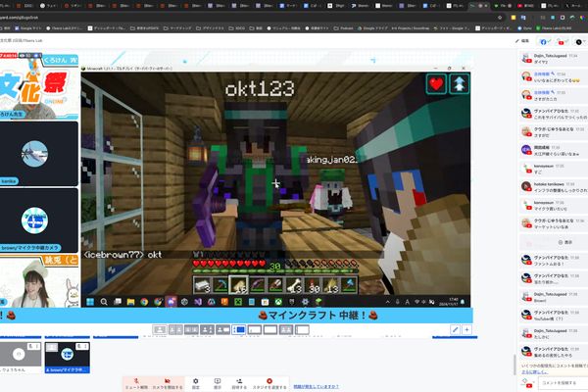Open File Explorer from the shared taskbar
The image size is (588, 392).
[130, 302]
